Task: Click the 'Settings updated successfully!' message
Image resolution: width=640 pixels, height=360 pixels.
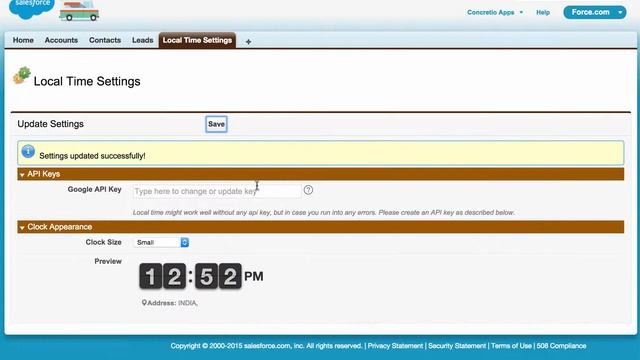Action: click(x=92, y=156)
